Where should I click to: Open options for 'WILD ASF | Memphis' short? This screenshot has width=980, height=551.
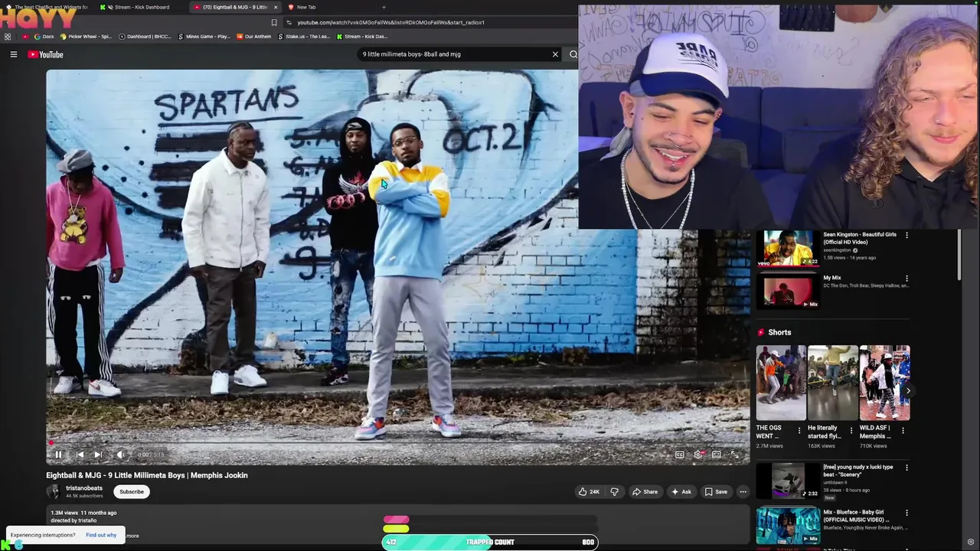click(x=903, y=431)
